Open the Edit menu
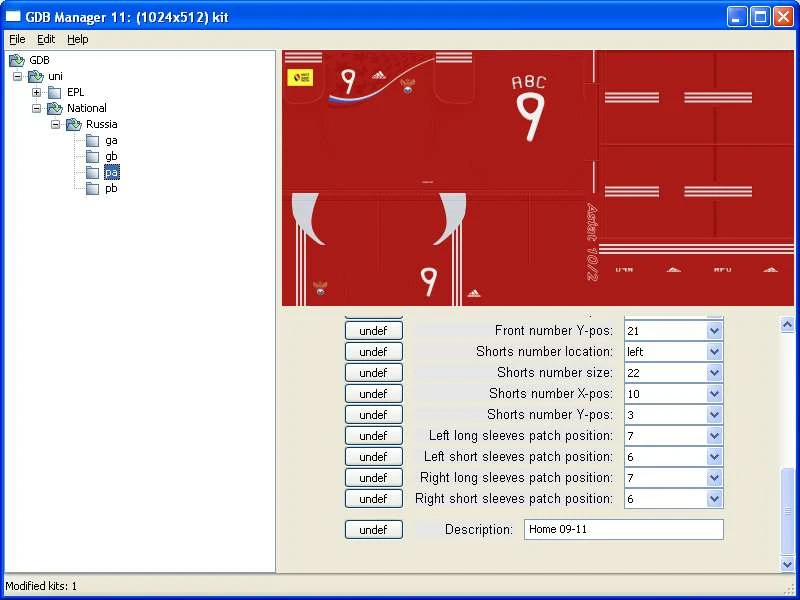 (x=44, y=39)
